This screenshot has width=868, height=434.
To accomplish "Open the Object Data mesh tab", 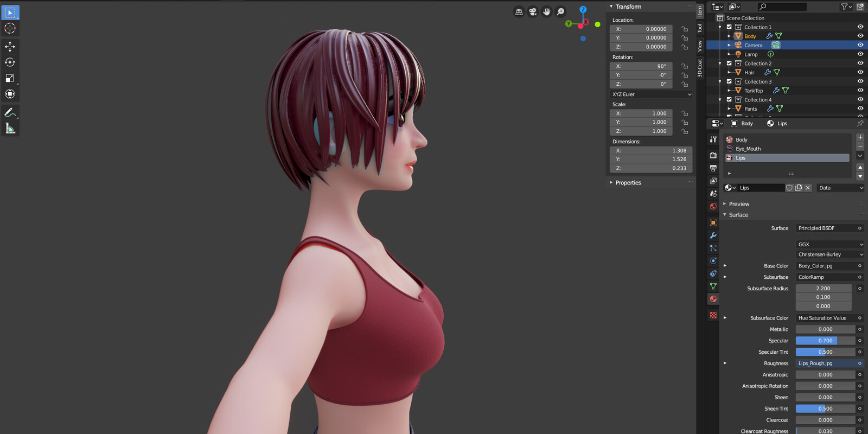I will point(713,286).
